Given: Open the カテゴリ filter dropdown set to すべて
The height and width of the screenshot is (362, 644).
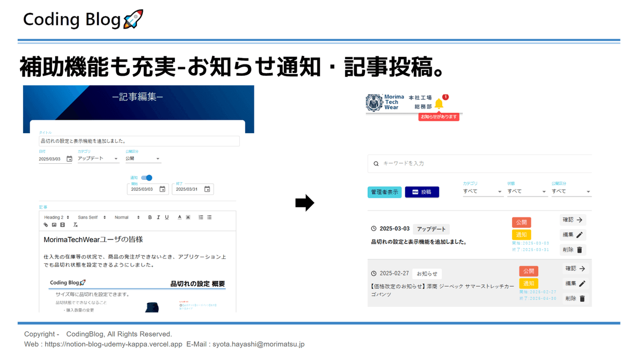Looking at the screenshot, I should [x=482, y=191].
